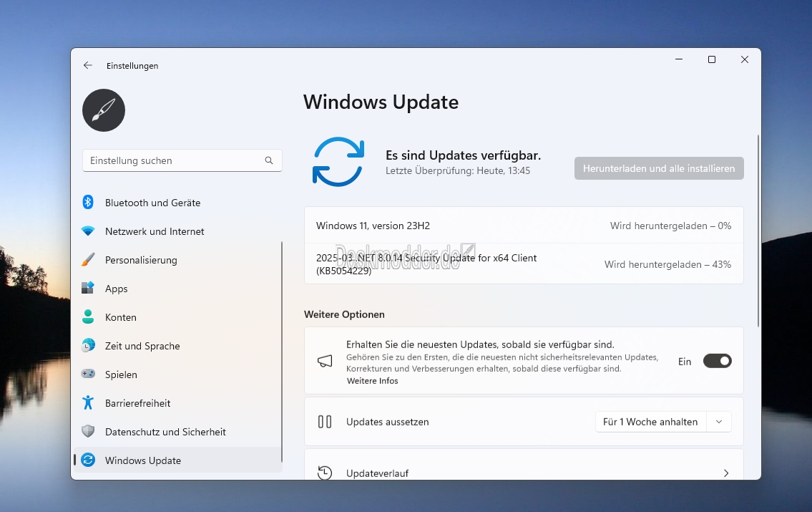The image size is (812, 512).
Task: Click the Personalisierung brush icon
Action: 88,260
